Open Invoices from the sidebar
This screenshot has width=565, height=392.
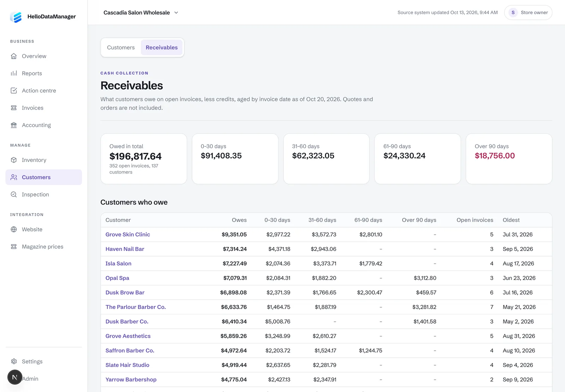click(44, 108)
